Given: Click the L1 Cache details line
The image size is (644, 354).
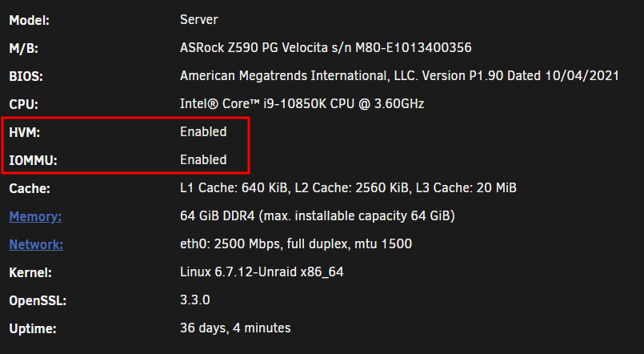Looking at the screenshot, I should coord(348,188).
